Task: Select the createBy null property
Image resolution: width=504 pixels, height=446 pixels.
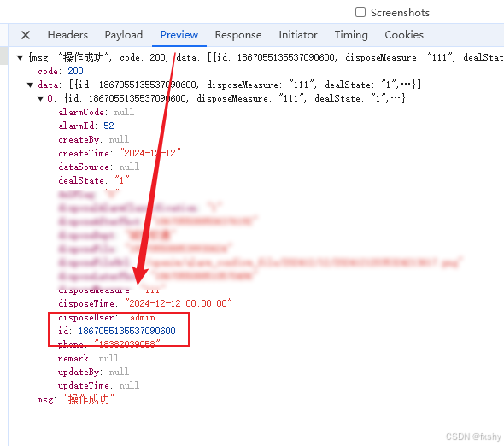Action: (93, 139)
